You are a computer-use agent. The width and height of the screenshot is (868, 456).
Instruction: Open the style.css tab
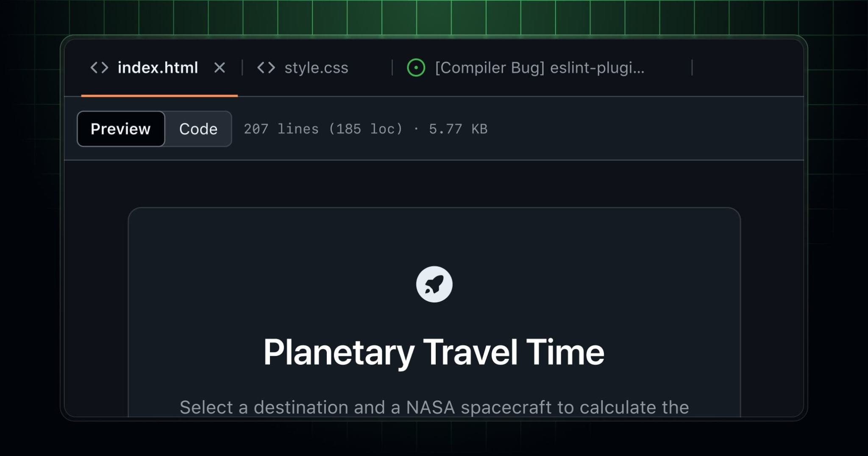[317, 67]
